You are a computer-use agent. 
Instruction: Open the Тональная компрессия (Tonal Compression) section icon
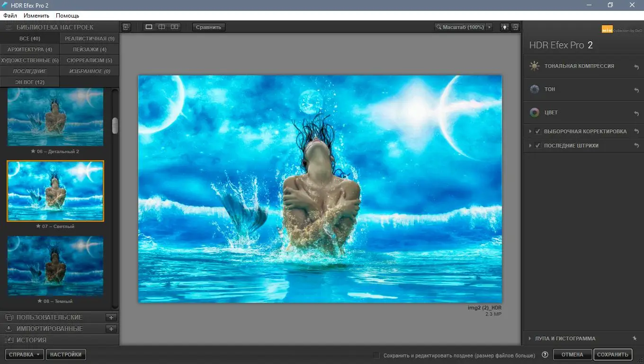[x=535, y=66]
